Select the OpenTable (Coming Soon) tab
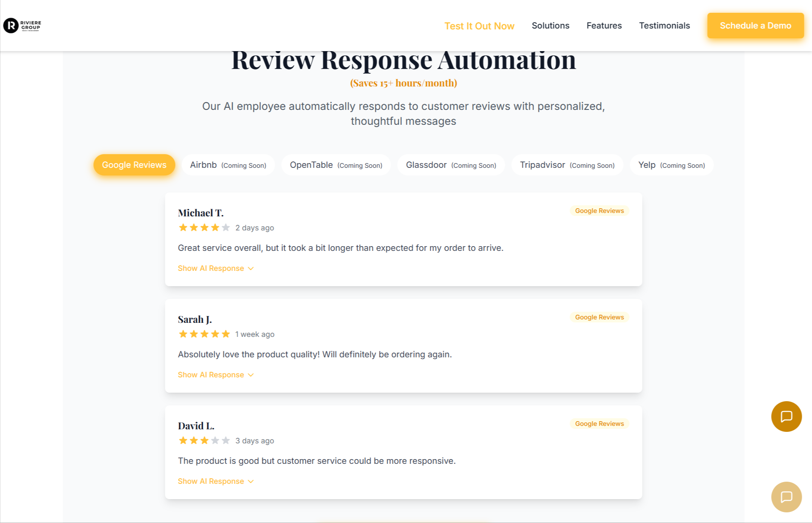The image size is (812, 523). point(336,165)
